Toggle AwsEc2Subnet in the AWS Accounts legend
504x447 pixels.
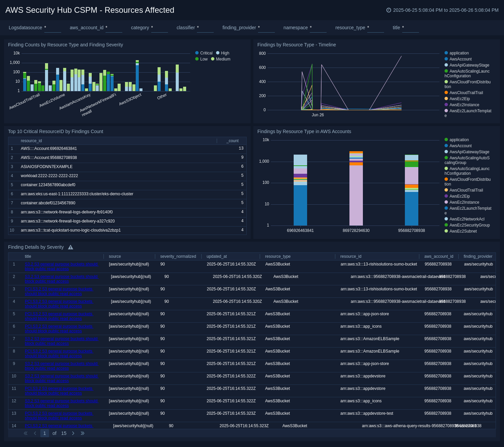tap(461, 231)
